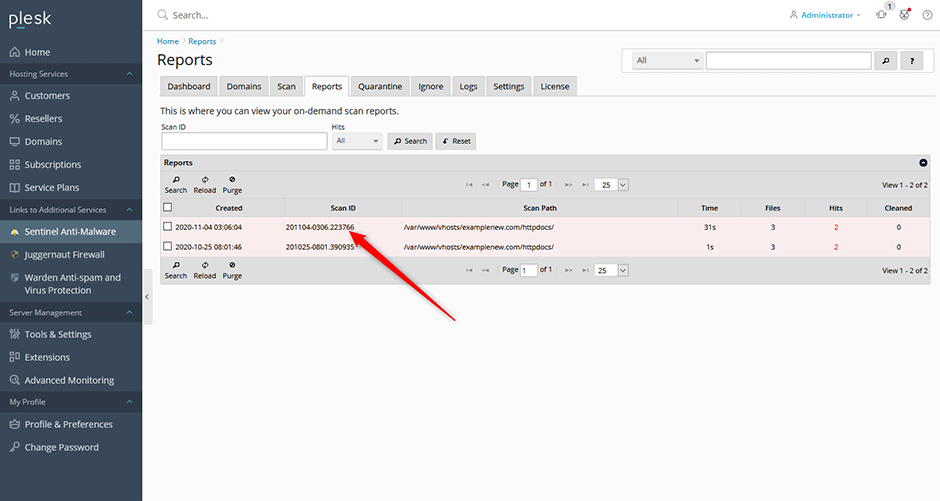Switch to the Scan tab
This screenshot has height=501, width=940.
[287, 86]
